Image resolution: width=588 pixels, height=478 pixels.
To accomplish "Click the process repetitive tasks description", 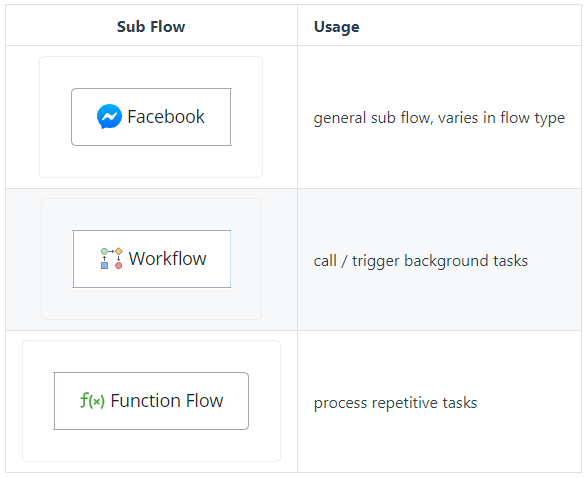I will (x=395, y=403).
